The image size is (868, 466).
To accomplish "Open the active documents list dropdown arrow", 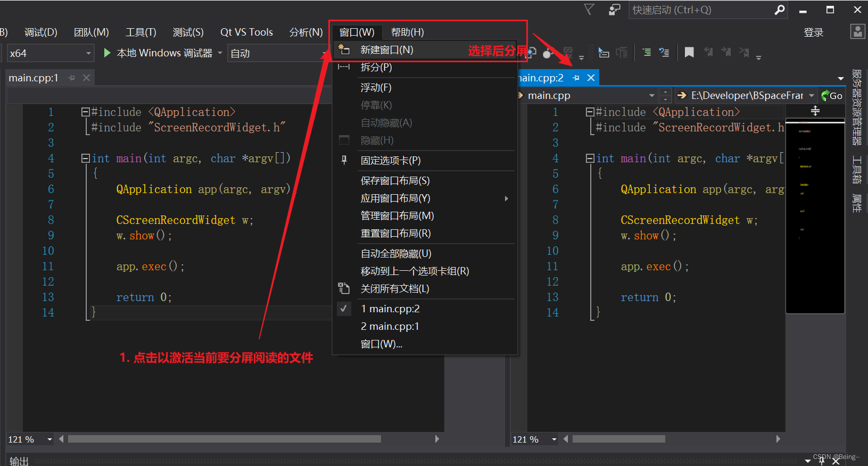I will pyautogui.click(x=840, y=78).
